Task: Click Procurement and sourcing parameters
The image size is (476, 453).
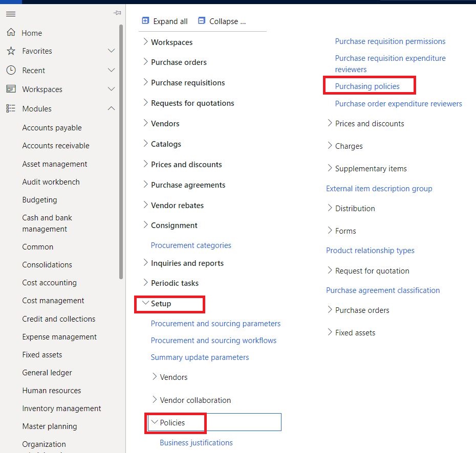Action: click(x=215, y=323)
